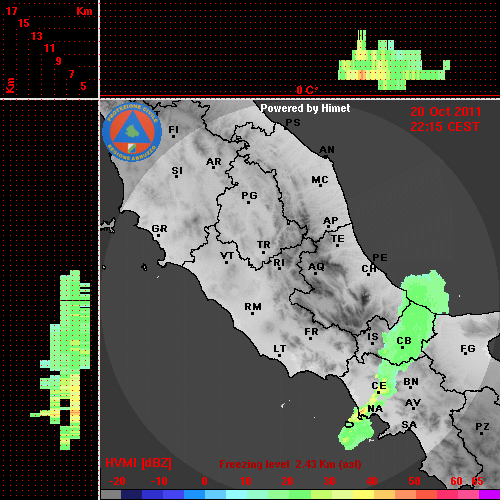Click the MC city label
This screenshot has height=500, width=500.
(x=320, y=180)
